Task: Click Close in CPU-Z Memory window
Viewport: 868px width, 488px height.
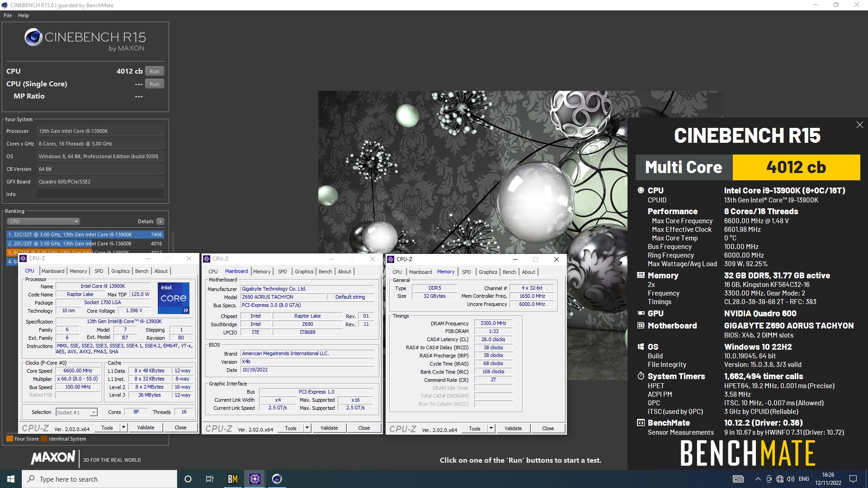Action: [x=548, y=428]
